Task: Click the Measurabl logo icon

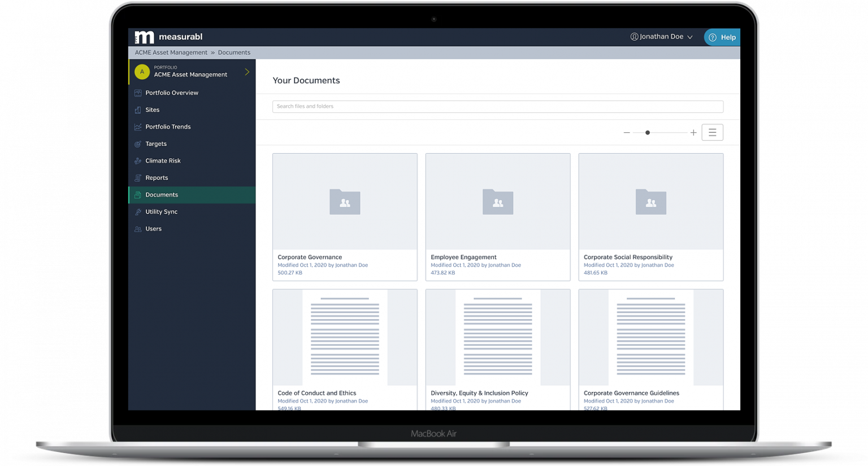Action: pyautogui.click(x=144, y=37)
